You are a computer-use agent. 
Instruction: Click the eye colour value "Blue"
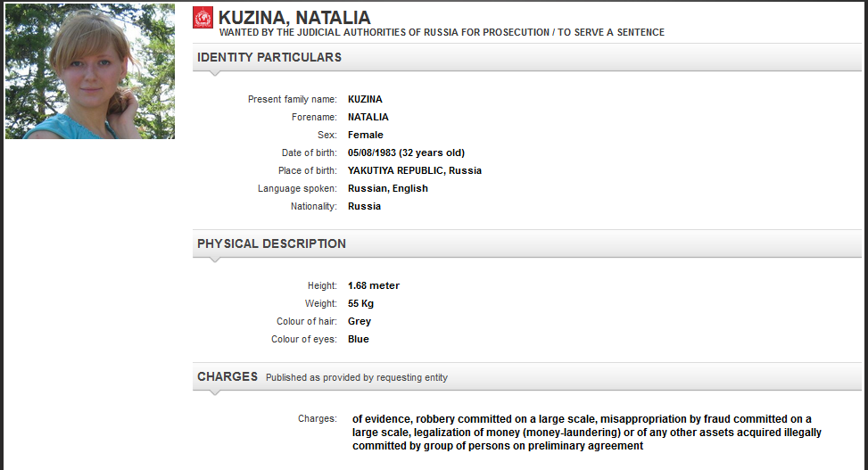coord(359,339)
